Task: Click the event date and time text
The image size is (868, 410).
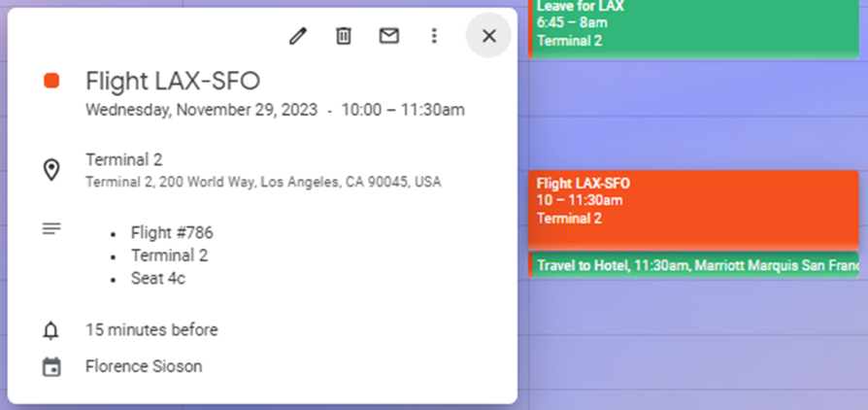Action: tap(275, 110)
